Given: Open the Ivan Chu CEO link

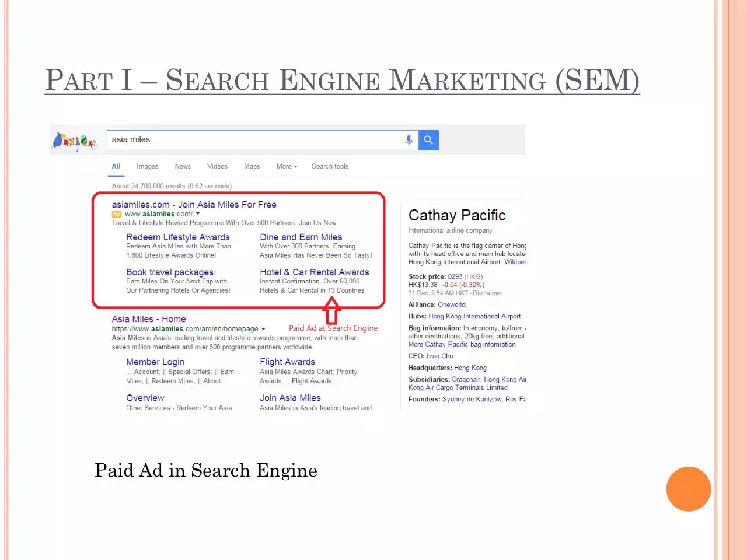Looking at the screenshot, I should click(440, 356).
